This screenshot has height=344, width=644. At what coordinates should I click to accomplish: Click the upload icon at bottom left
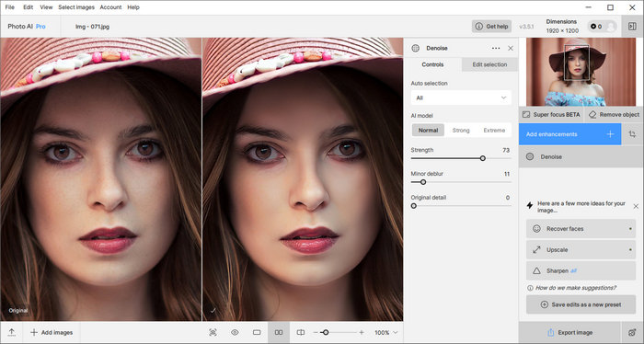click(x=11, y=333)
